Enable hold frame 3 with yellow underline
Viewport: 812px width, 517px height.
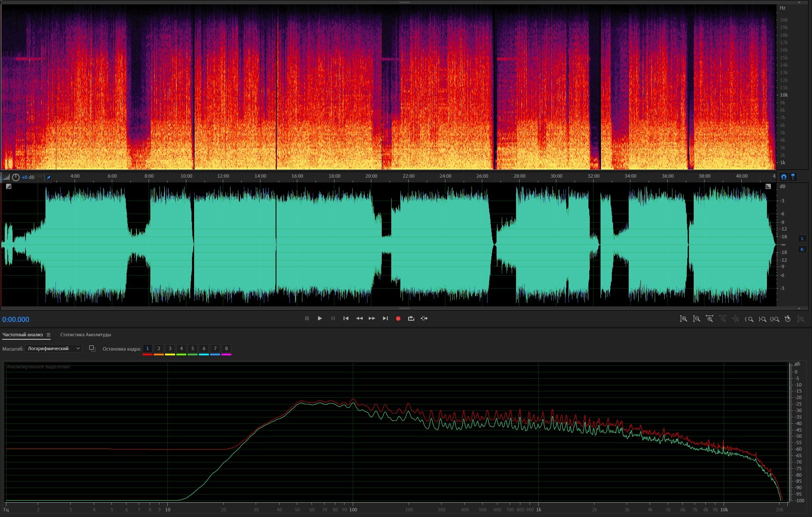170,349
